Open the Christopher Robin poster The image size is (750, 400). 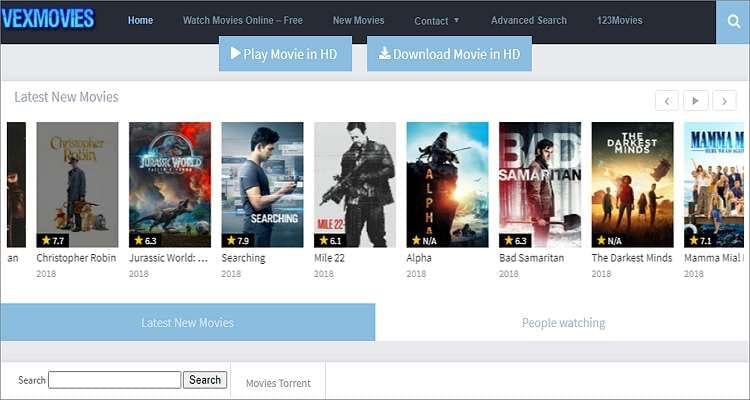coord(77,185)
